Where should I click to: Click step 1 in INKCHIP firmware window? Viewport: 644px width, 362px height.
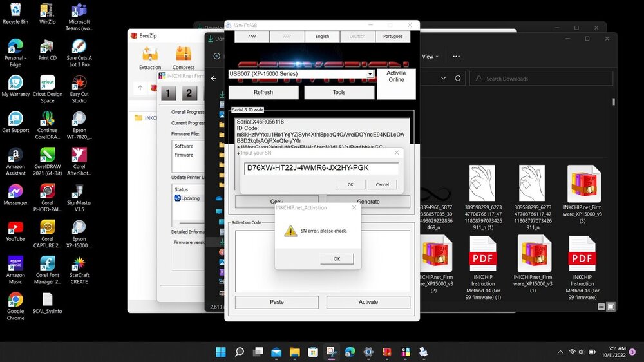point(168,93)
